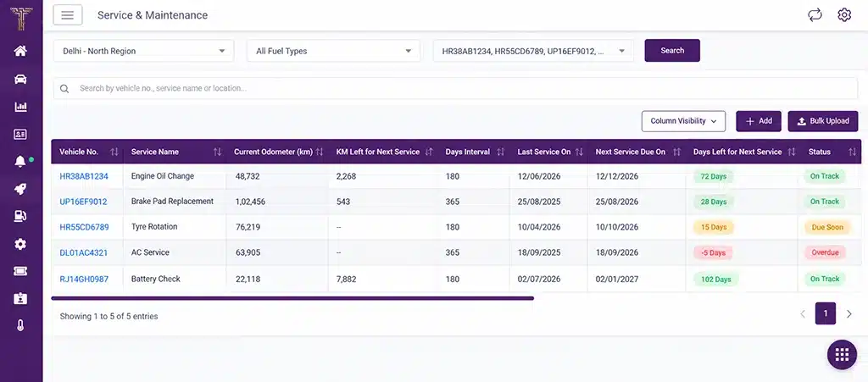Sort by KM Left for Next Service
Viewport: 868px width, 382px height.
(429, 152)
